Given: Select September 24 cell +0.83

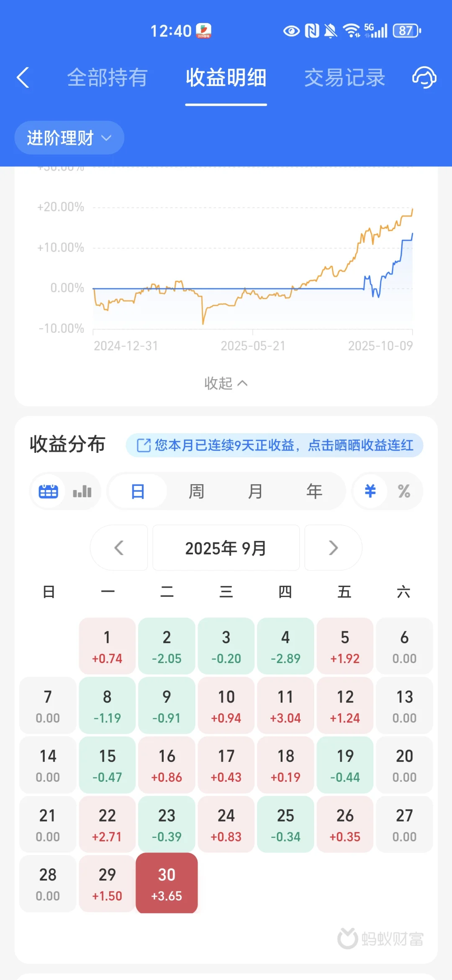Looking at the screenshot, I should point(226,824).
